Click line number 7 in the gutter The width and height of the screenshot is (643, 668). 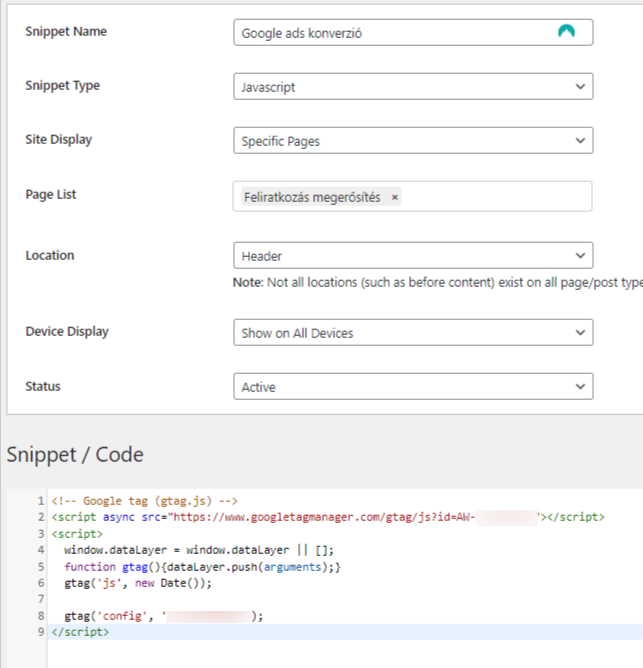click(x=41, y=599)
